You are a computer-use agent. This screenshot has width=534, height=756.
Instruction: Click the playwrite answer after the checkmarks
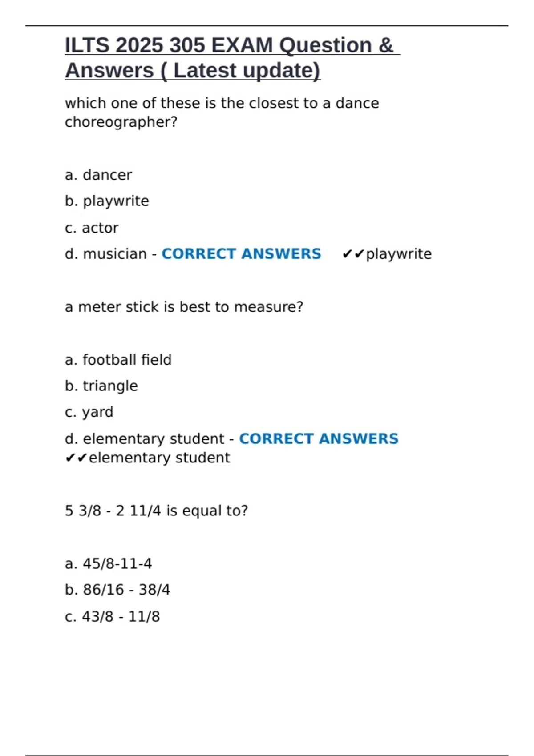(399, 254)
